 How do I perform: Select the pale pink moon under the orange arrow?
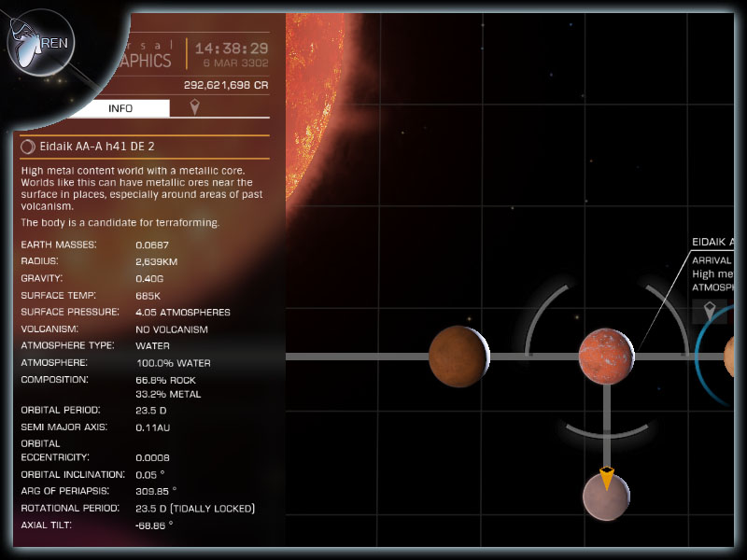606,497
